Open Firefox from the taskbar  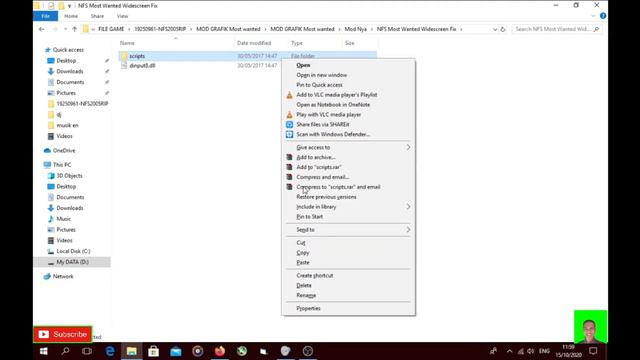click(220, 351)
